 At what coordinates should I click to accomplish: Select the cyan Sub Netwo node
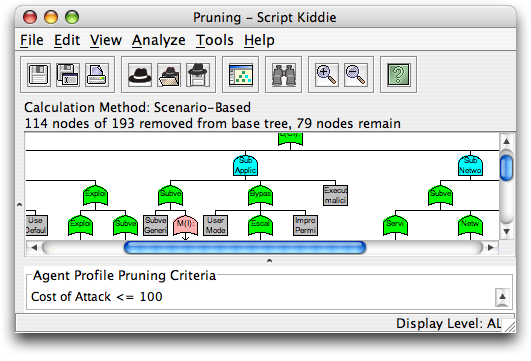[470, 165]
